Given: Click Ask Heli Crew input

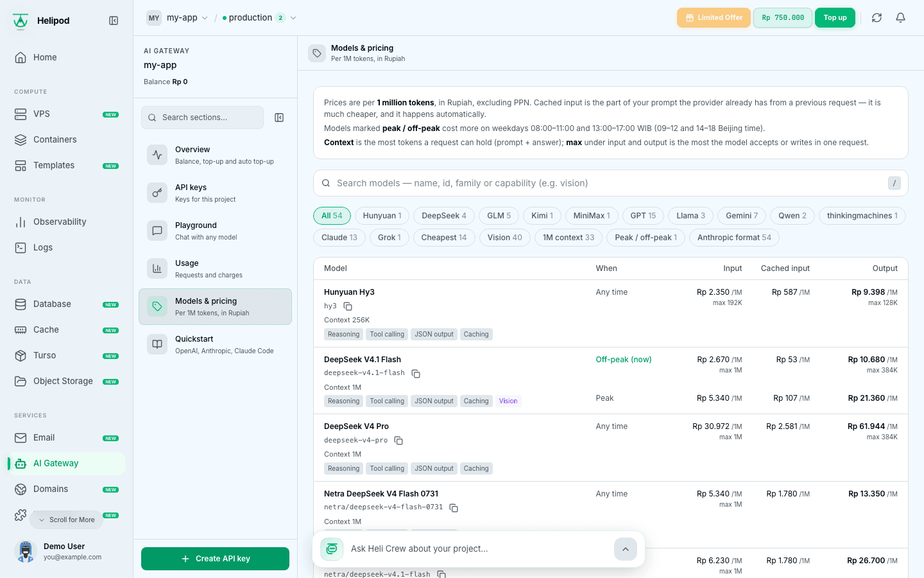Looking at the screenshot, I should pyautogui.click(x=478, y=549).
